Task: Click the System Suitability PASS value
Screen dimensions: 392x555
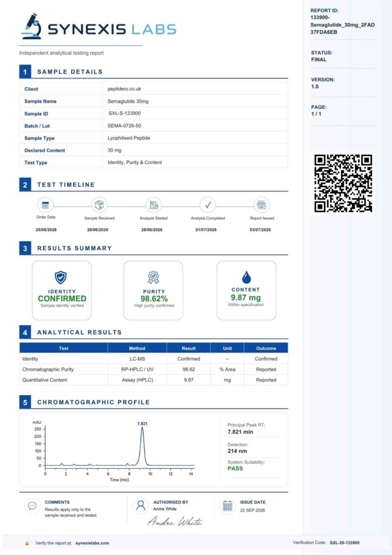Action: click(x=235, y=468)
